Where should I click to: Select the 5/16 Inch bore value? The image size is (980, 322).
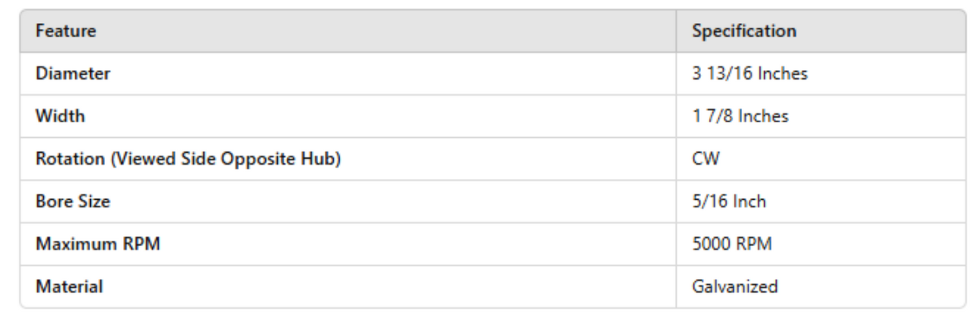728,201
